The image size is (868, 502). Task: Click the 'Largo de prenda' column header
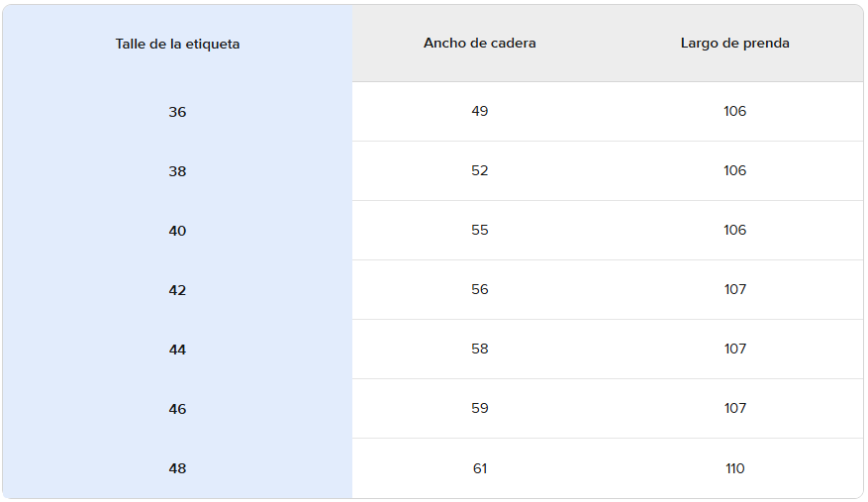734,44
